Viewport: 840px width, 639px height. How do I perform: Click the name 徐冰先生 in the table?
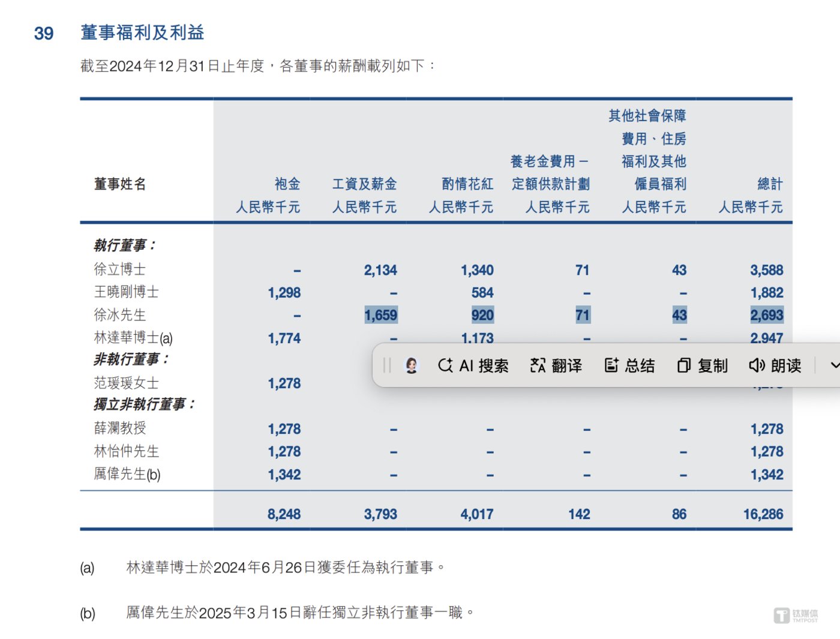pyautogui.click(x=120, y=315)
